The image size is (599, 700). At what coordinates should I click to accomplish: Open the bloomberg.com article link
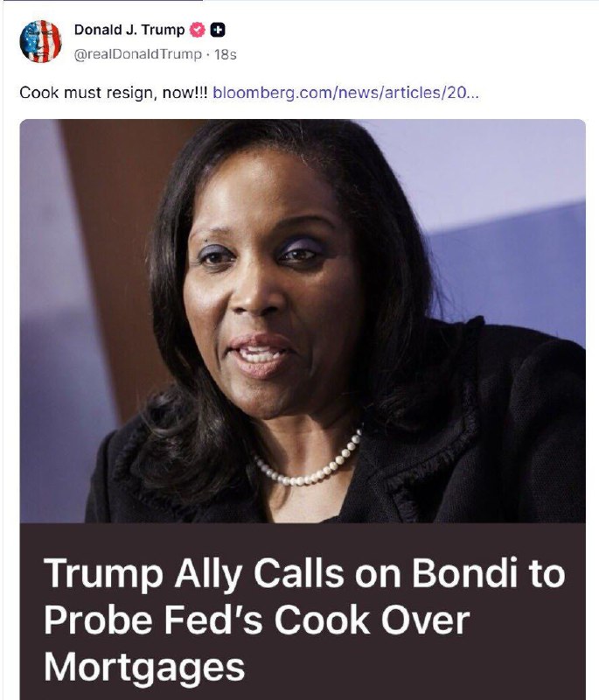[x=346, y=93]
